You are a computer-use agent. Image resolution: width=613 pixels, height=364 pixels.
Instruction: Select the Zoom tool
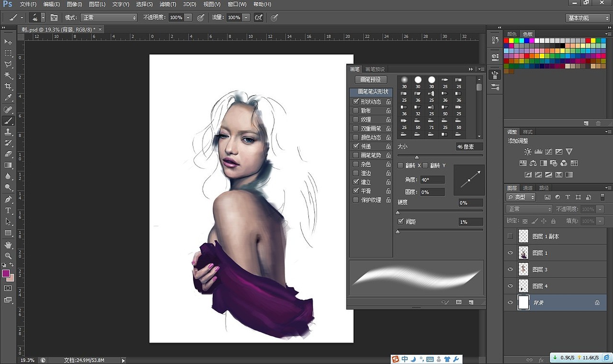coord(8,256)
